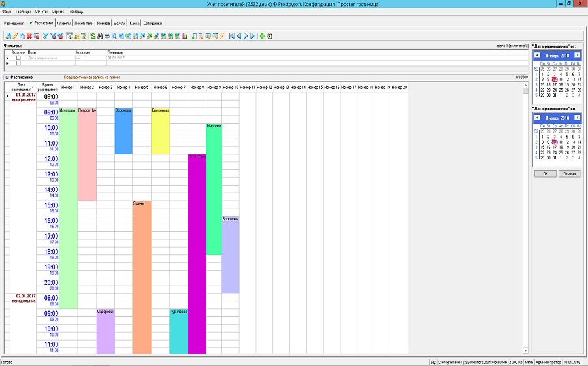Select the orange Яшины booking block
Viewport: 588px width, 366px height.
[x=142, y=276]
